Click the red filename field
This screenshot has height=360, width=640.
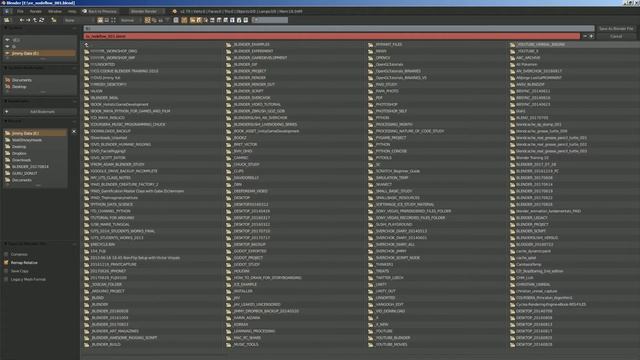(x=331, y=36)
